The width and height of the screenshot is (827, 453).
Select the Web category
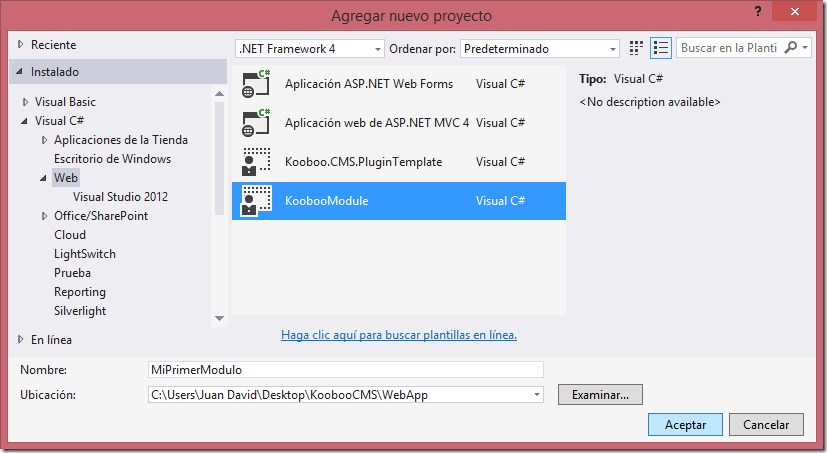pyautogui.click(x=66, y=178)
